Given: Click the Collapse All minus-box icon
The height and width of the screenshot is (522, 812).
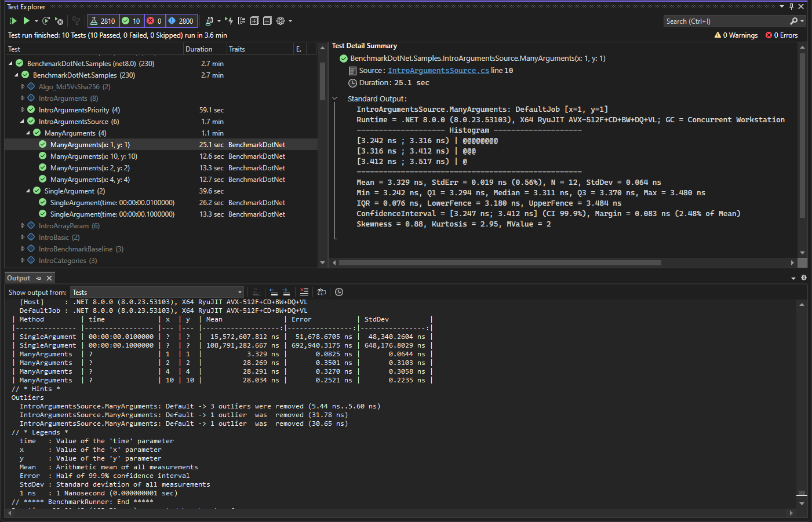Looking at the screenshot, I should pos(267,21).
